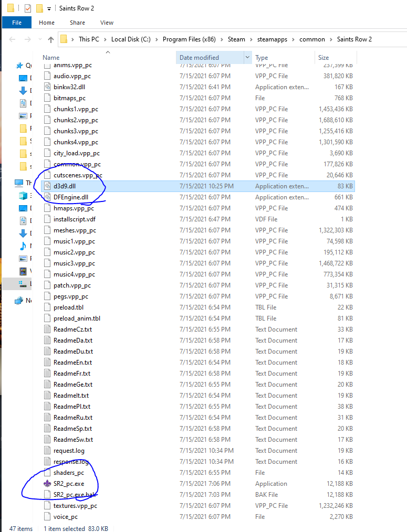Click the shaders_pc file icon
The image size is (407, 532).
(x=48, y=473)
